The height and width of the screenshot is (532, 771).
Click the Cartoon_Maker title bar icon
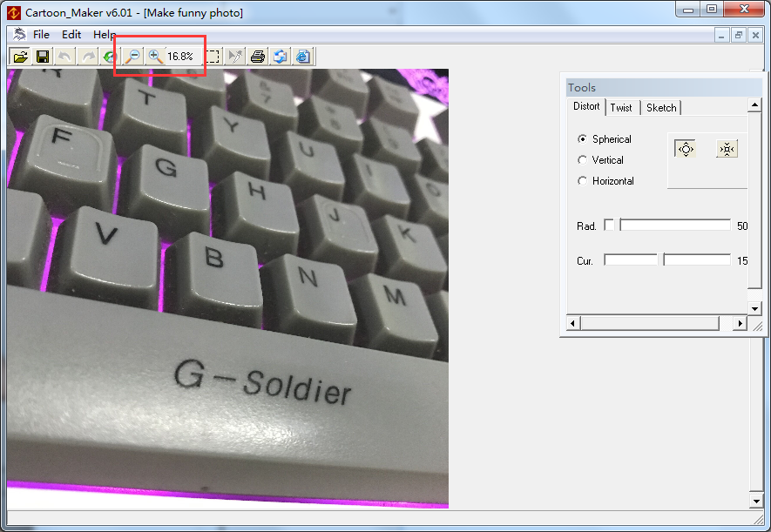tap(13, 13)
